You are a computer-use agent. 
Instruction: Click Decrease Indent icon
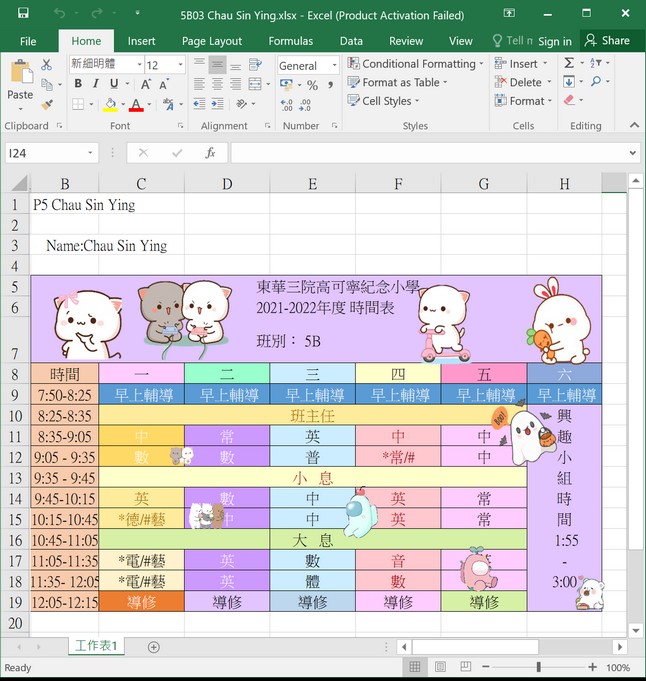[199, 104]
